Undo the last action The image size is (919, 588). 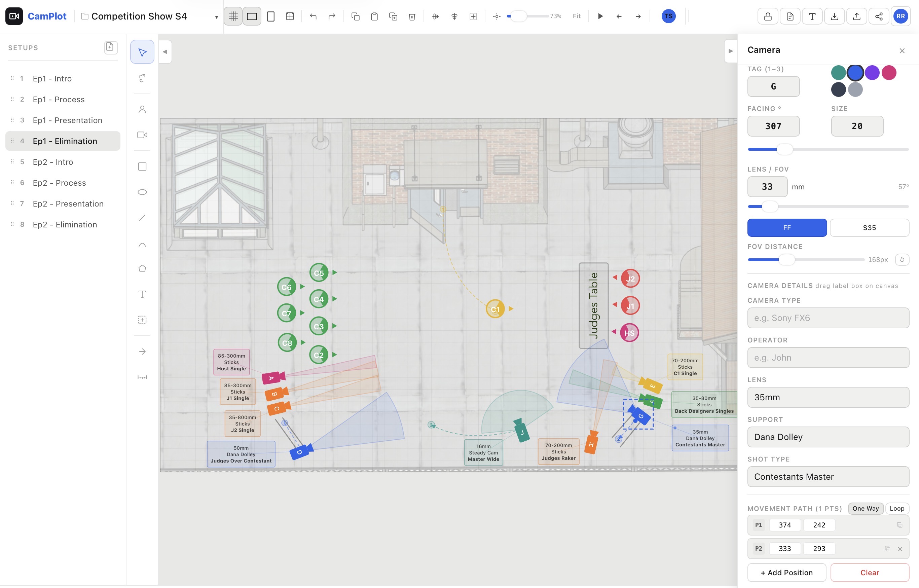coord(313,16)
